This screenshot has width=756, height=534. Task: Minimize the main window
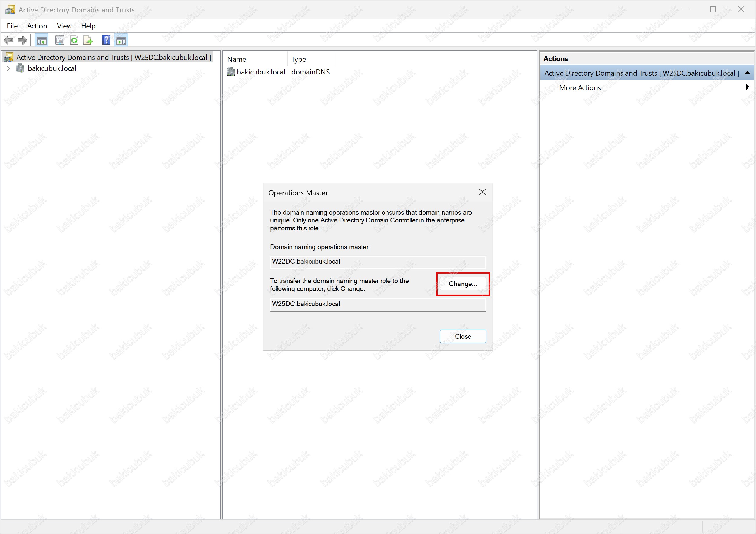(x=685, y=10)
